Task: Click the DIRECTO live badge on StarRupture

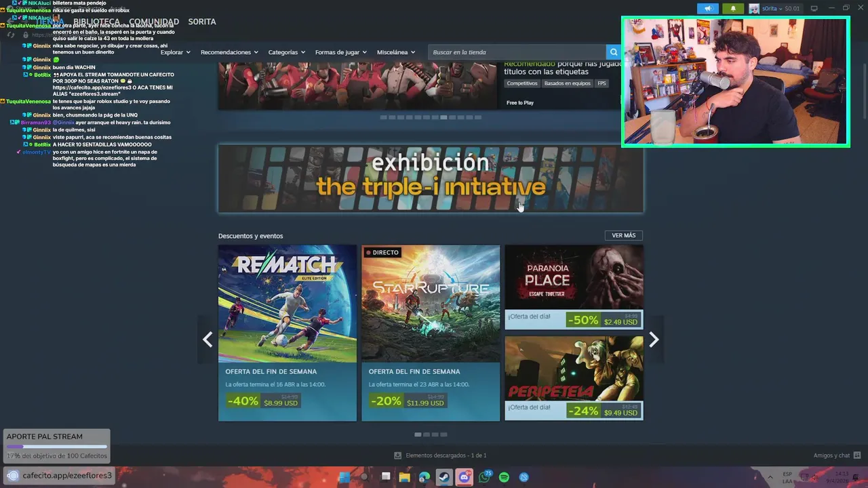Action: [x=382, y=252]
